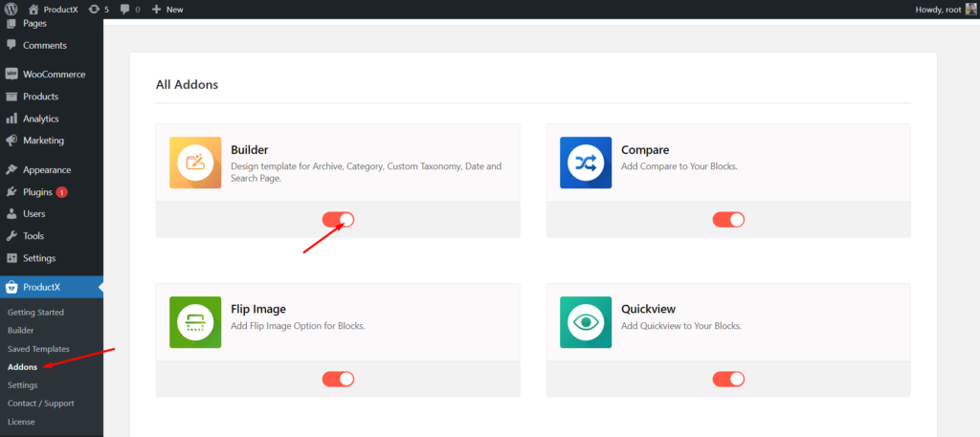
Task: Click the Builder addon icon
Action: tap(195, 163)
